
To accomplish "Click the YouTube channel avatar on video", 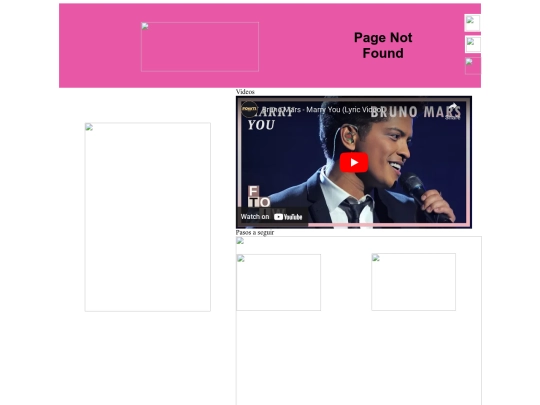I will [249, 109].
